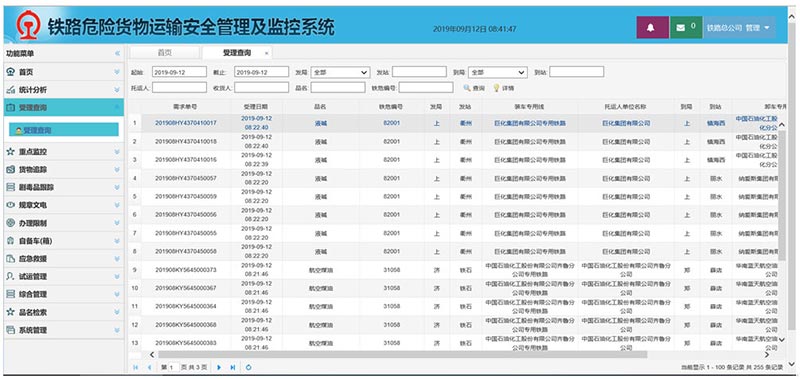Click the 系统管理 sidebar icon
Viewport: 800px width, 379px height.
coord(10,330)
